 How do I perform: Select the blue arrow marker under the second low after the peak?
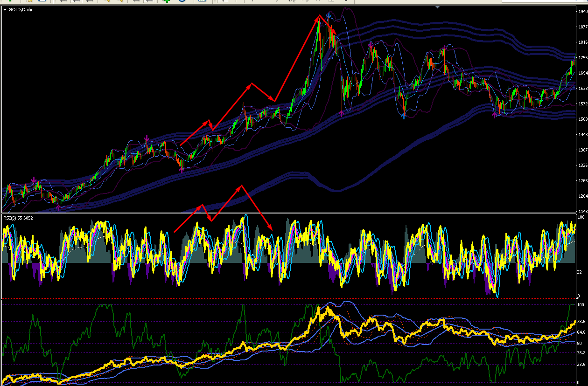click(404, 115)
